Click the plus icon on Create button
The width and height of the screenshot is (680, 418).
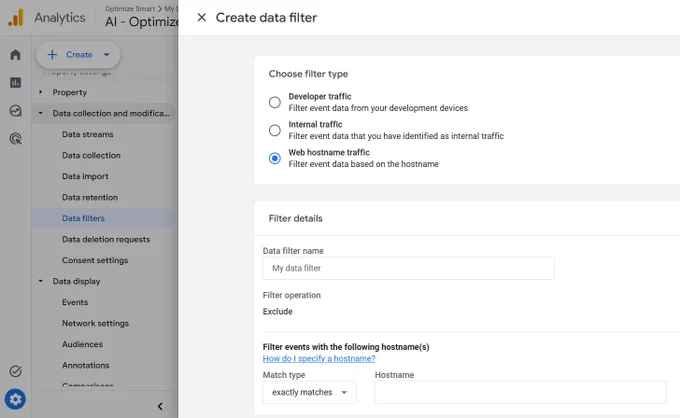(52, 55)
